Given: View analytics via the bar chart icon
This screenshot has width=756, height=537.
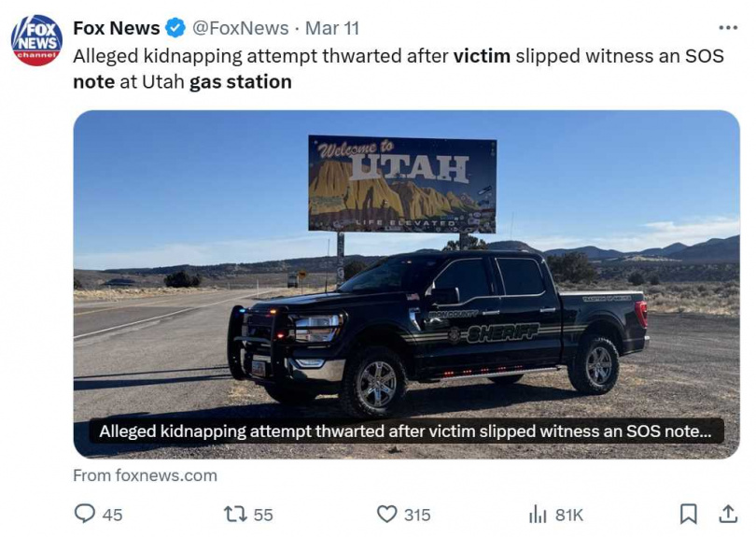Looking at the screenshot, I should 538,514.
